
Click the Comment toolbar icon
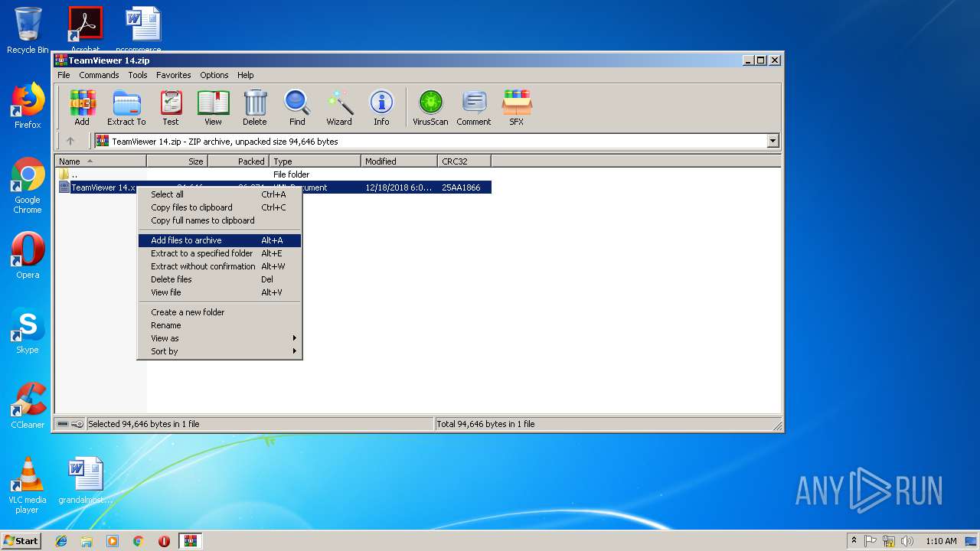pos(474,107)
